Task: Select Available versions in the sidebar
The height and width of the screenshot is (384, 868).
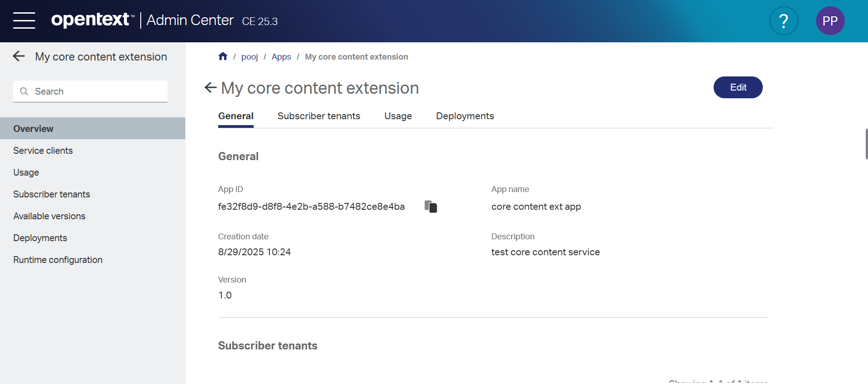Action: pyautogui.click(x=92, y=216)
